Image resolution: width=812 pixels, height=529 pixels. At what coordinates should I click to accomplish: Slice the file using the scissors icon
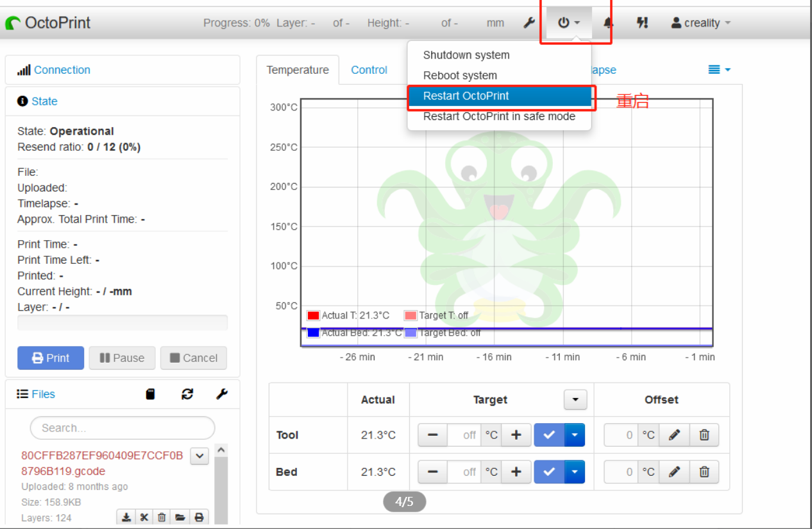144,517
